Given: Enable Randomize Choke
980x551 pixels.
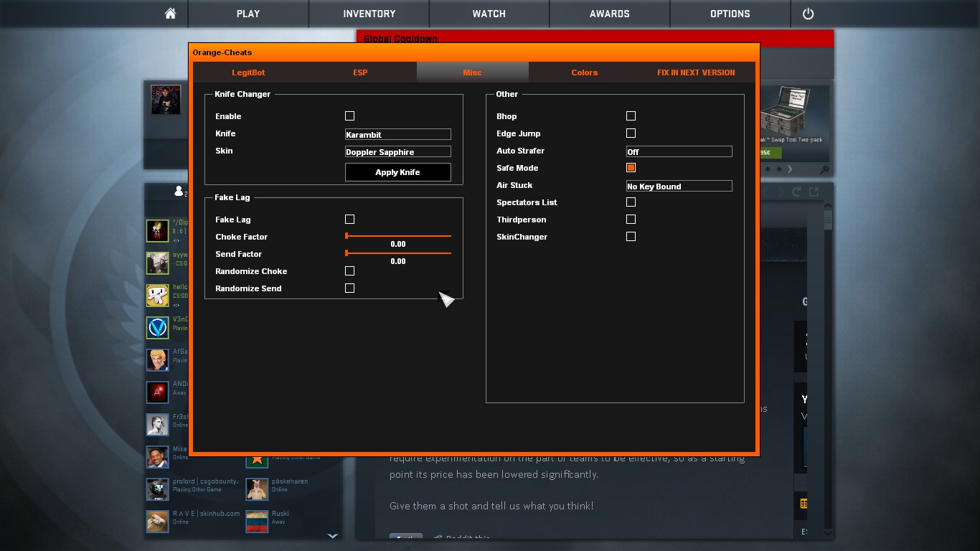Looking at the screenshot, I should pos(349,270).
